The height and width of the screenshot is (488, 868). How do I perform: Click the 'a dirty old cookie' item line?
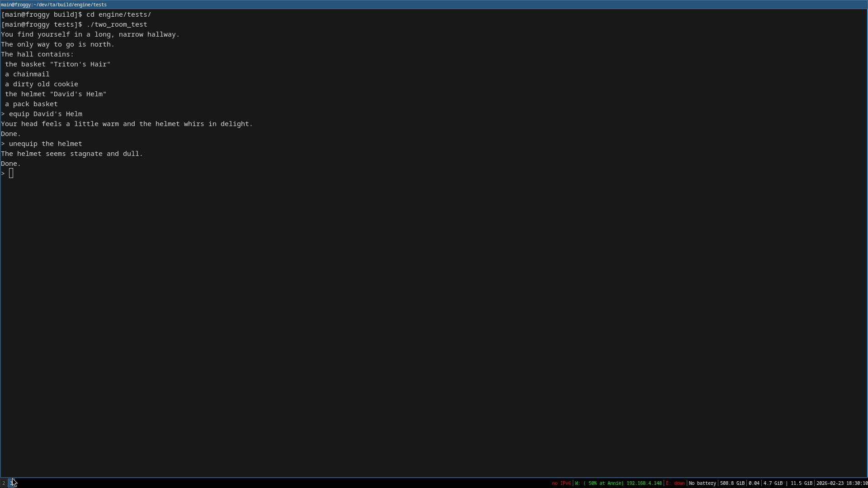pyautogui.click(x=42, y=84)
